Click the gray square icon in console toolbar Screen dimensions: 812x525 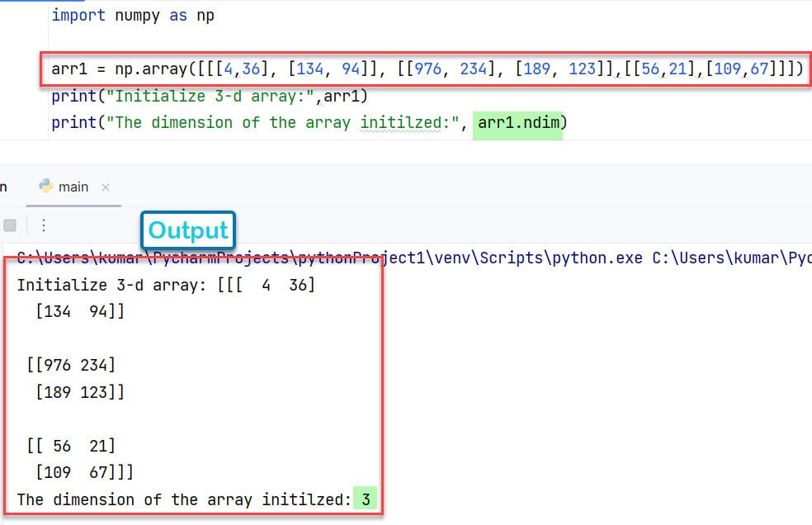pos(10,225)
